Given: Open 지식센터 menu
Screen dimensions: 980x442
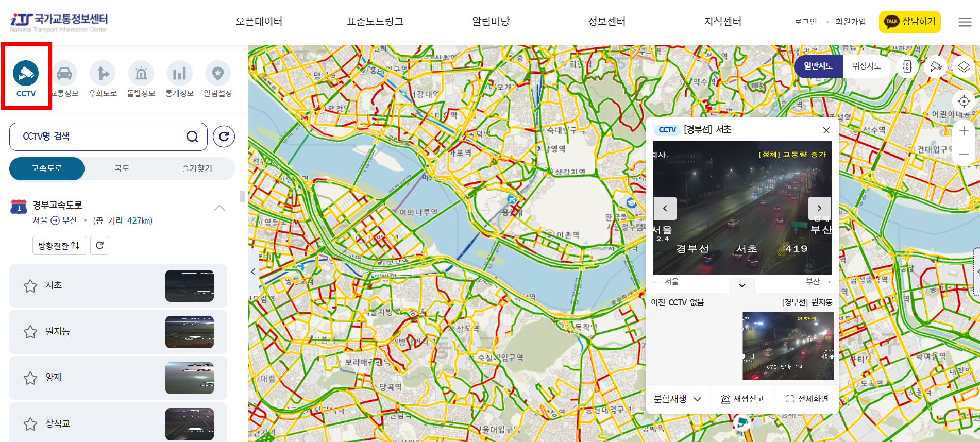Looking at the screenshot, I should click(x=723, y=21).
